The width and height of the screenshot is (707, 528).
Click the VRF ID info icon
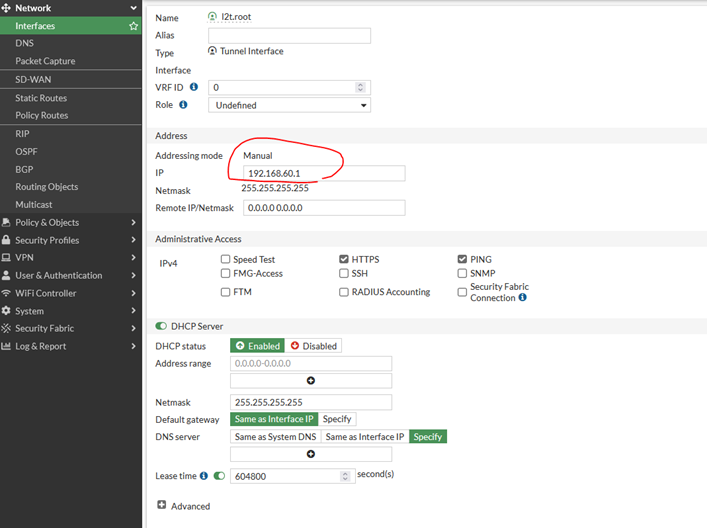pos(194,87)
